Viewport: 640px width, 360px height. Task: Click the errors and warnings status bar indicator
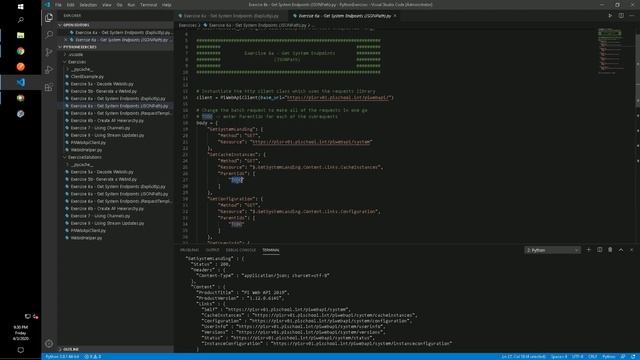click(x=93, y=357)
